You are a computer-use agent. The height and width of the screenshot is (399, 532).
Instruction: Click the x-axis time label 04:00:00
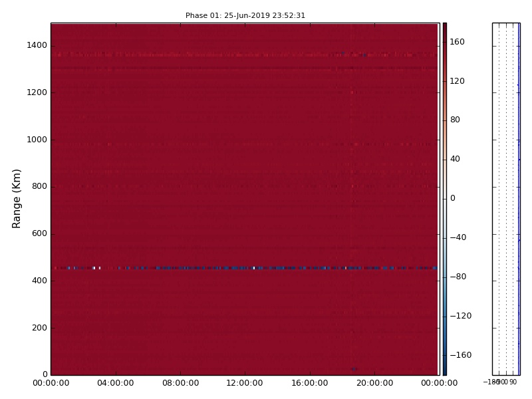coord(115,383)
